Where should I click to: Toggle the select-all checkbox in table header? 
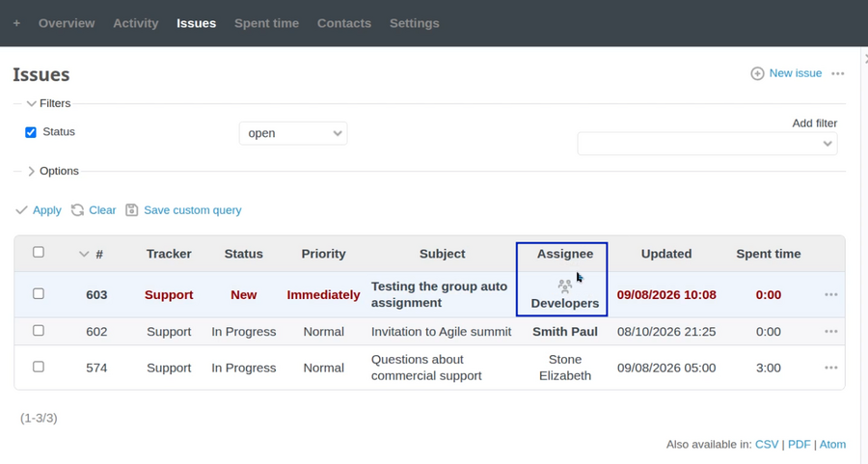pyautogui.click(x=39, y=253)
